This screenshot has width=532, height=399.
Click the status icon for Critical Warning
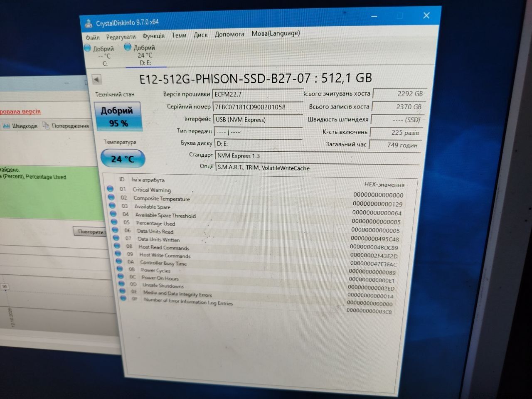point(111,189)
